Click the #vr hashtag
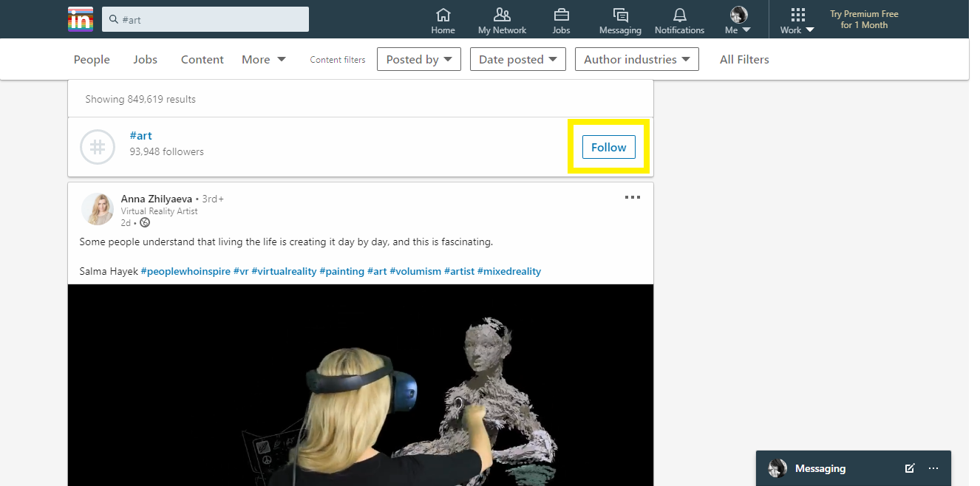Viewport: 980px width, 486px height. (241, 271)
